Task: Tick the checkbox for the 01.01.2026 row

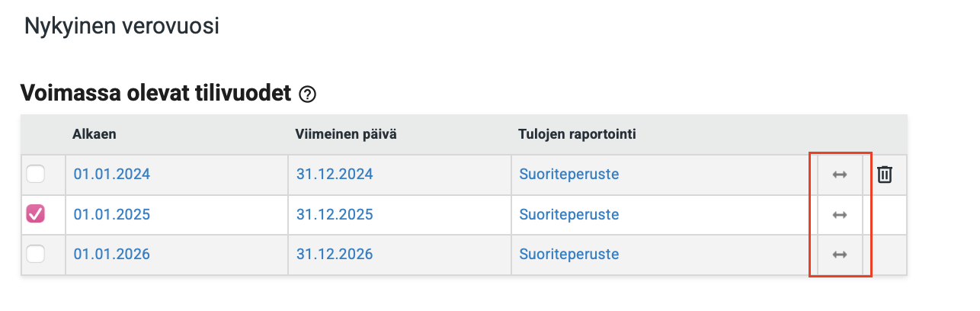Action: click(x=36, y=255)
